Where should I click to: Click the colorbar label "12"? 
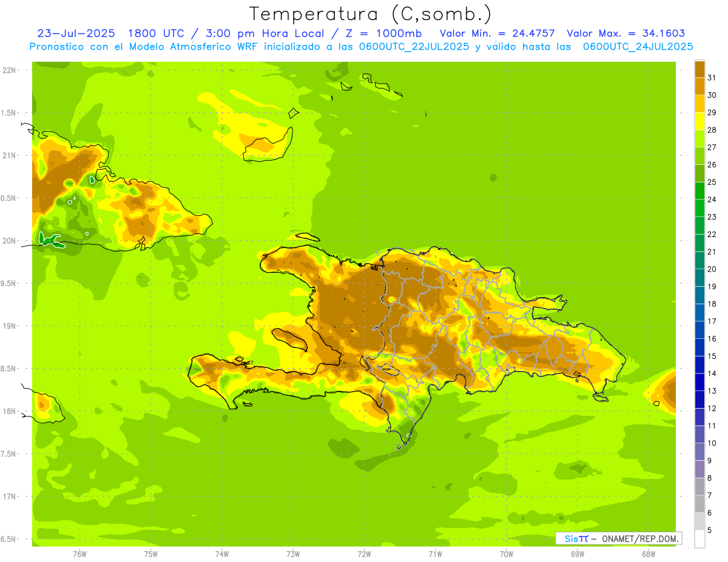pos(712,408)
